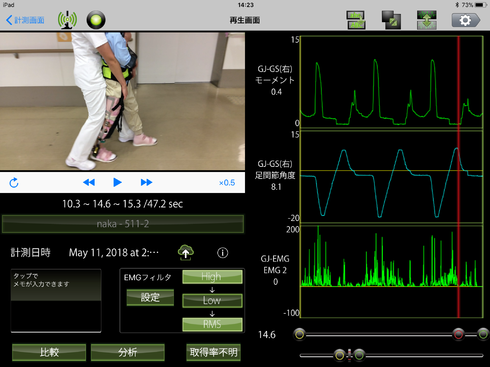Tap the green wireless sensor antenna icon
This screenshot has height=367, width=490.
(x=67, y=20)
